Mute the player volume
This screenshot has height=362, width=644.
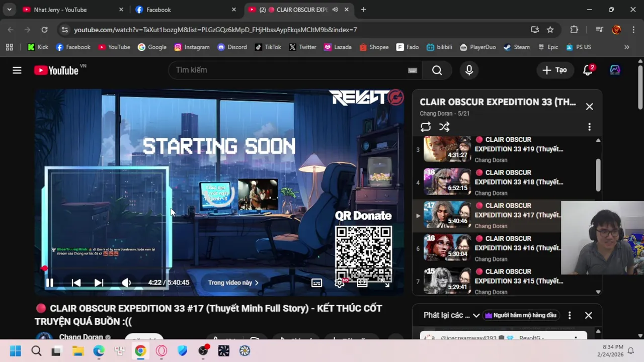126,283
